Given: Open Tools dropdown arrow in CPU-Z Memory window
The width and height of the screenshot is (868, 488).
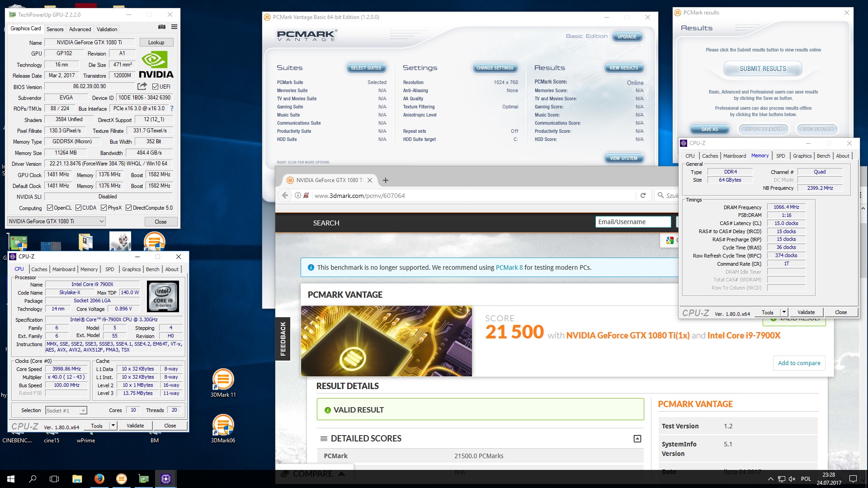Looking at the screenshot, I should 784,312.
